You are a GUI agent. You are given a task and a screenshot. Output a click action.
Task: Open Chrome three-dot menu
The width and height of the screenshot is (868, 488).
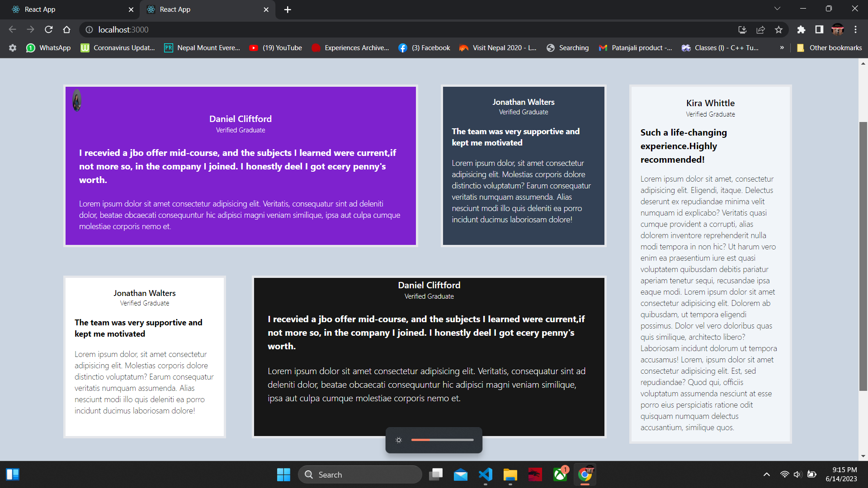coord(855,29)
